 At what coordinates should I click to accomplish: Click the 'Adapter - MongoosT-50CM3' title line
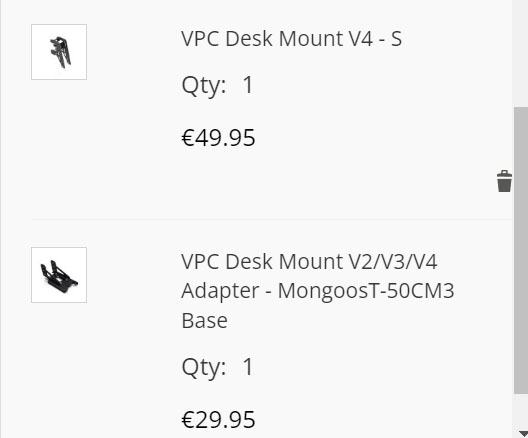318,291
